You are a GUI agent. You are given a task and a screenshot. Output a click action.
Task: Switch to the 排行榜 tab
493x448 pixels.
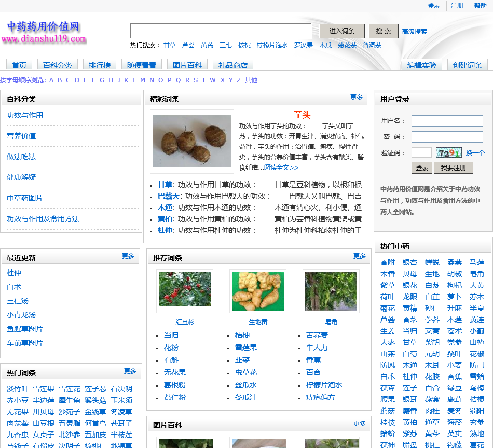click(x=99, y=65)
